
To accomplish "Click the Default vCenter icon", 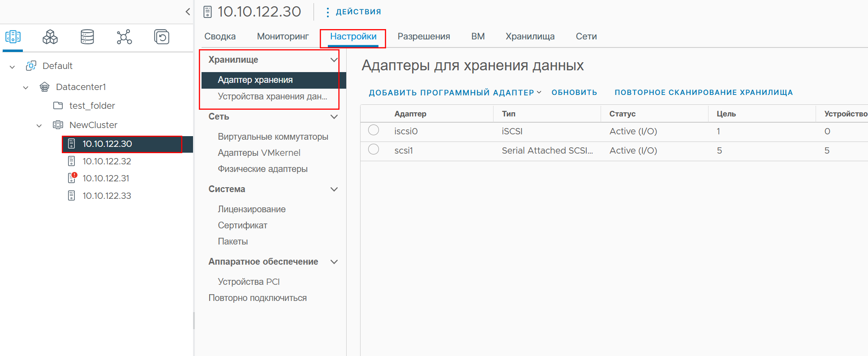I will tap(31, 66).
